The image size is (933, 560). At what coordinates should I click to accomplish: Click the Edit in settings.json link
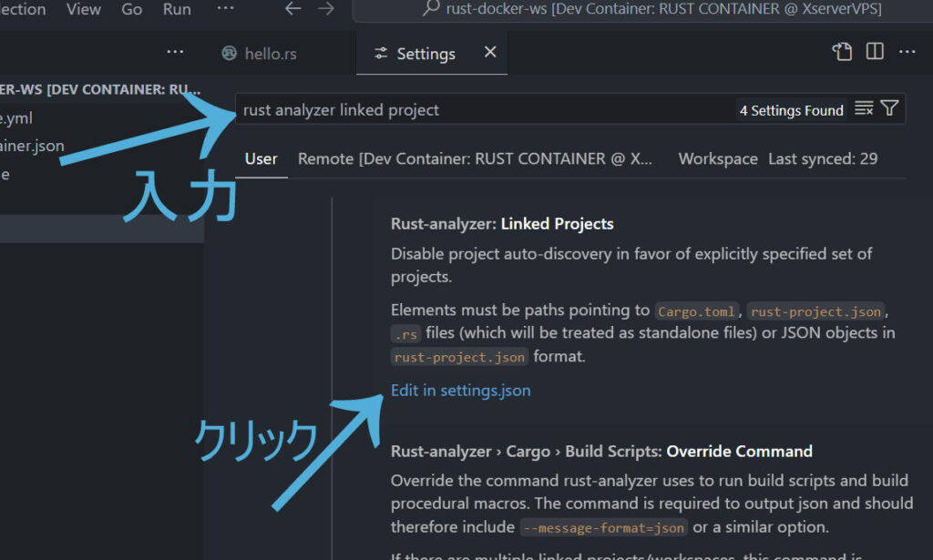tap(460, 390)
